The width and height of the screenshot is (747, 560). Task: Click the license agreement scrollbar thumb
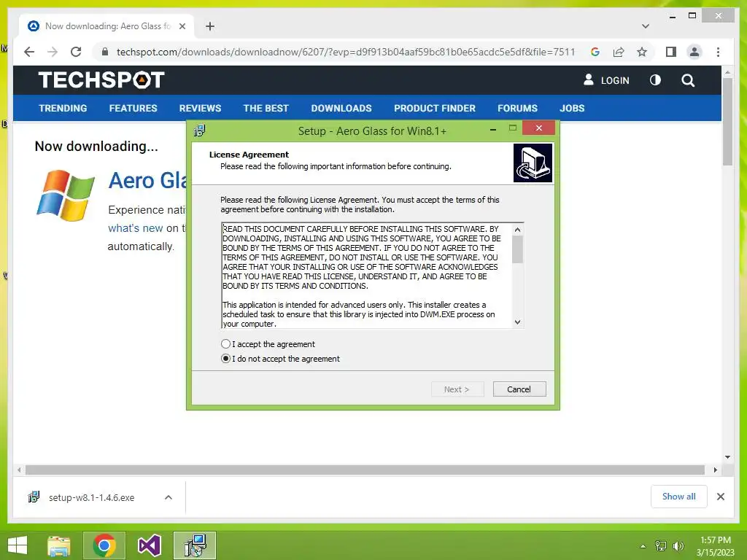[x=518, y=249]
